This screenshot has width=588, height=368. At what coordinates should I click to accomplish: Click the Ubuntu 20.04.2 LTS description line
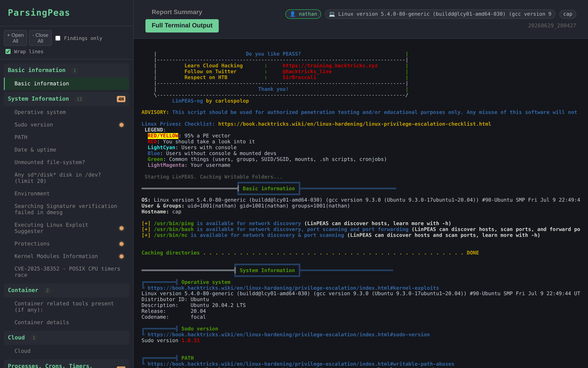click(193, 305)
